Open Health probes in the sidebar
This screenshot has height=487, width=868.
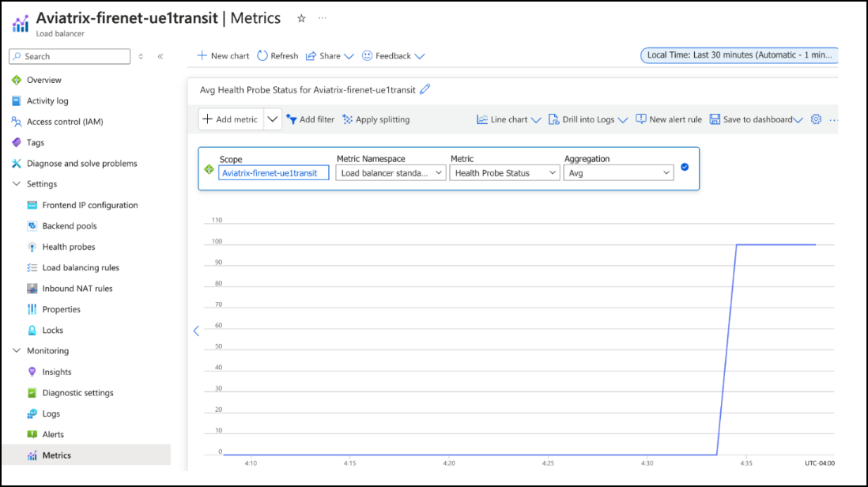69,247
